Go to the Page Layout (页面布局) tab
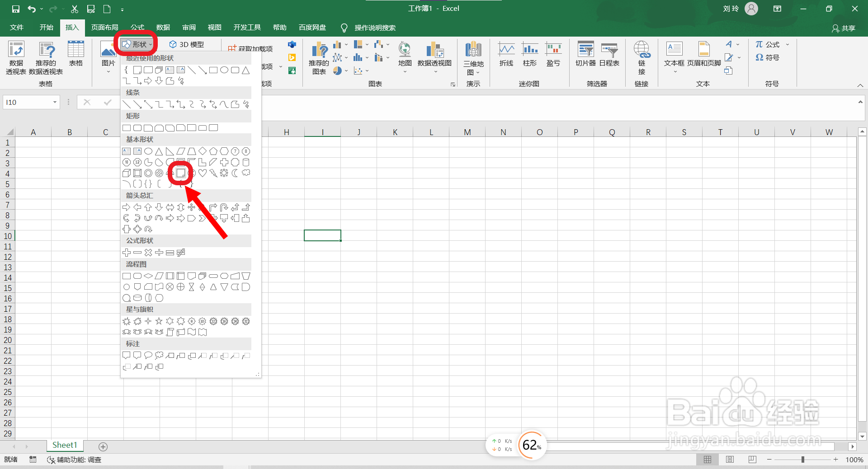The height and width of the screenshot is (469, 868). 104,28
